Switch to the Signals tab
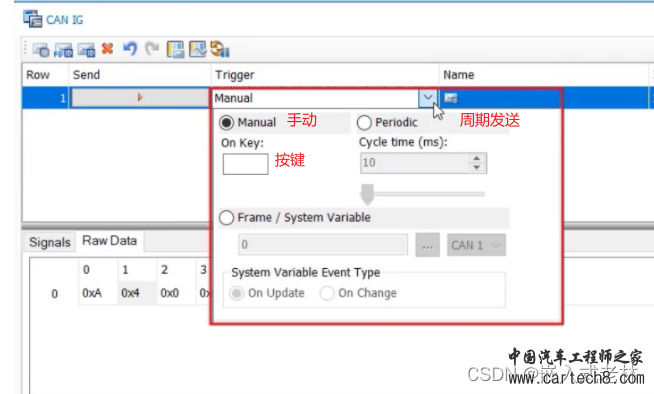Viewport: 654px width, 394px height. click(x=50, y=242)
